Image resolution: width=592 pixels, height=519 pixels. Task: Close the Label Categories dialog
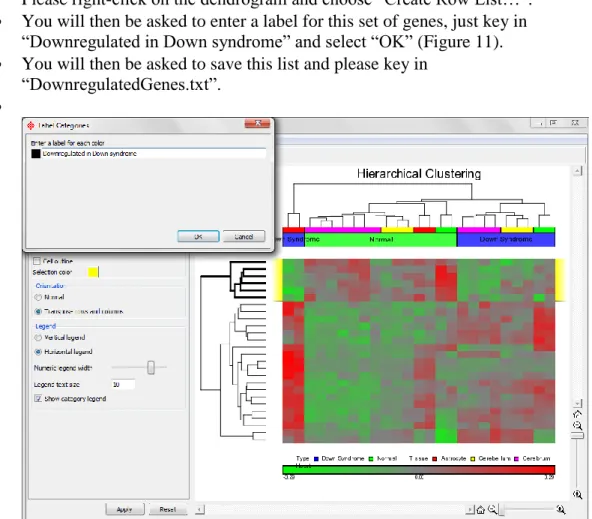point(257,123)
